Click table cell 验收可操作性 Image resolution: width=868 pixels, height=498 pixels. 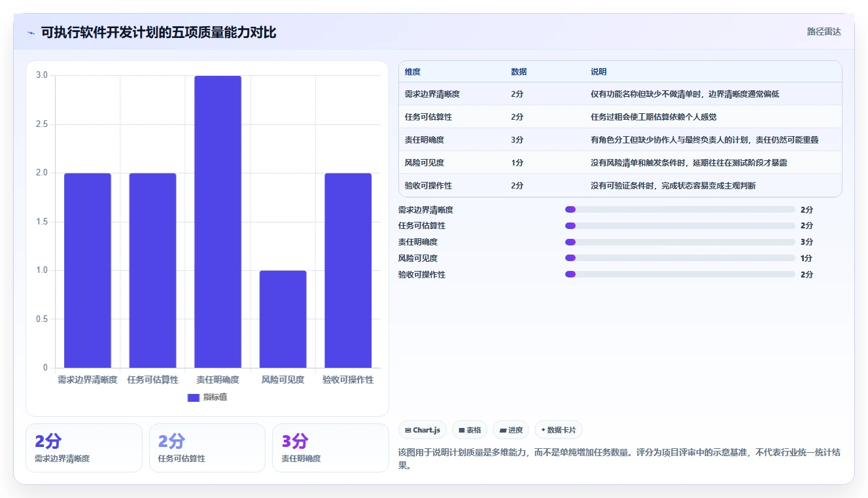pyautogui.click(x=428, y=186)
